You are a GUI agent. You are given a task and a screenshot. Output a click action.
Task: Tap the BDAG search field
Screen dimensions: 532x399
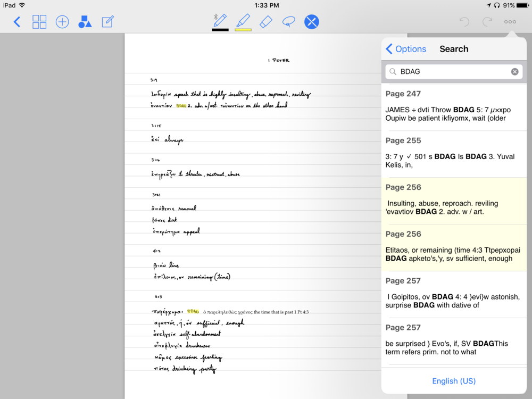[x=452, y=71]
